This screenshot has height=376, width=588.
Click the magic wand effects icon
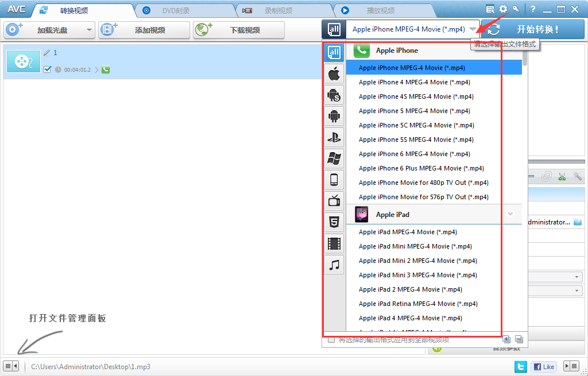coord(577,176)
